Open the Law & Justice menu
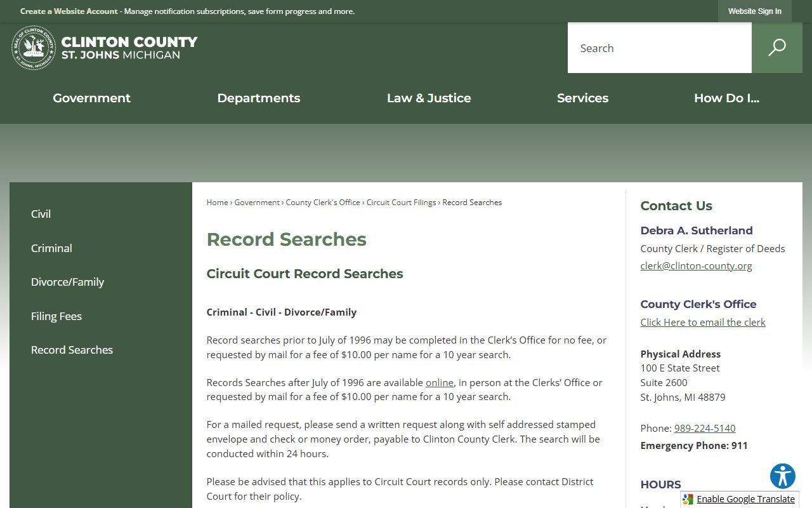 [x=429, y=98]
